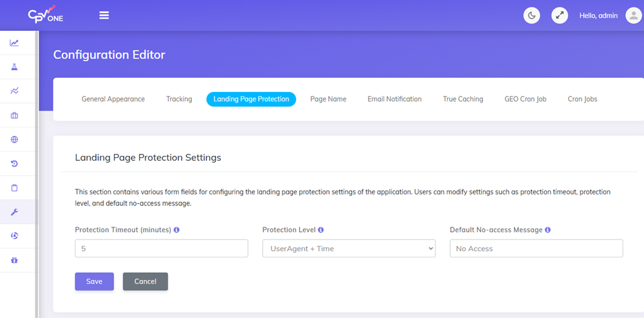Click the Hello, admin text

point(598,15)
